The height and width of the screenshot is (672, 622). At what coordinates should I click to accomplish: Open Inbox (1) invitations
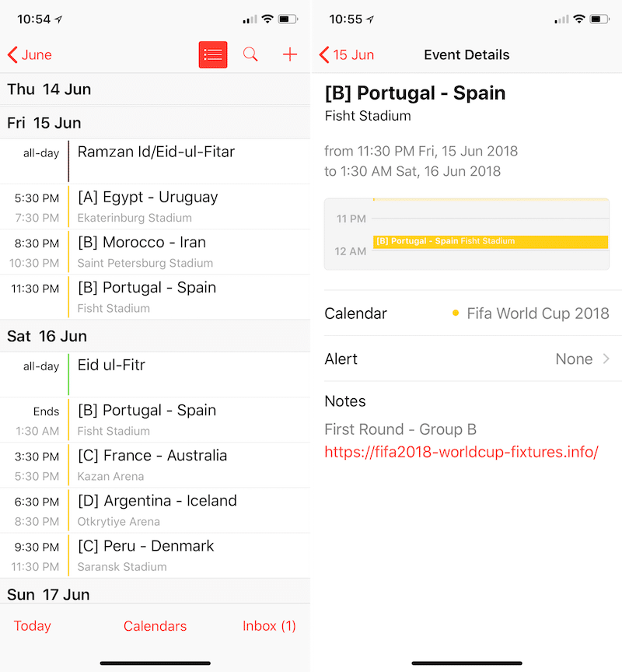point(269,626)
